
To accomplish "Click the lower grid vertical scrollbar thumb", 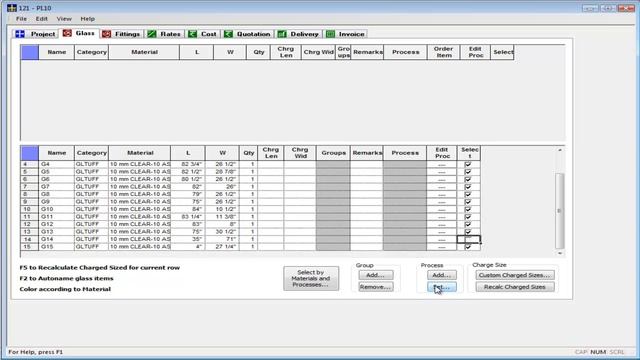I will [x=560, y=211].
